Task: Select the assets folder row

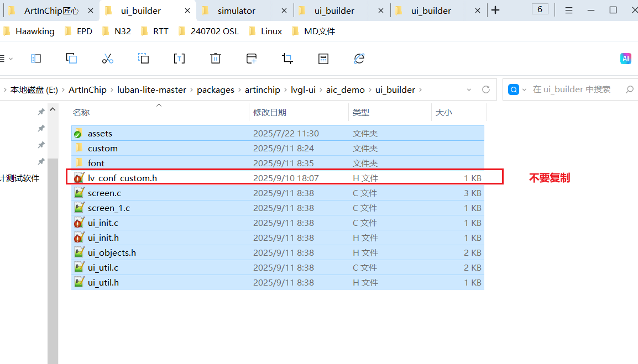Action: (278, 134)
